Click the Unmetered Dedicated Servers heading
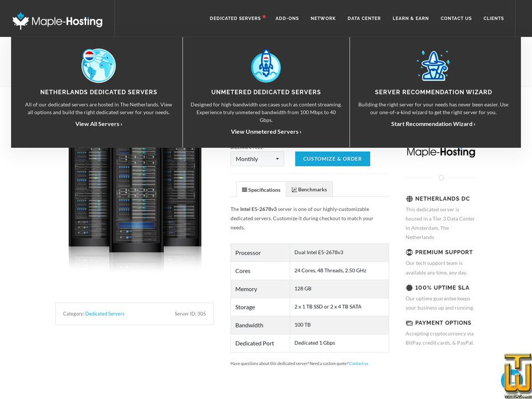This screenshot has width=532, height=399. pyautogui.click(x=266, y=92)
